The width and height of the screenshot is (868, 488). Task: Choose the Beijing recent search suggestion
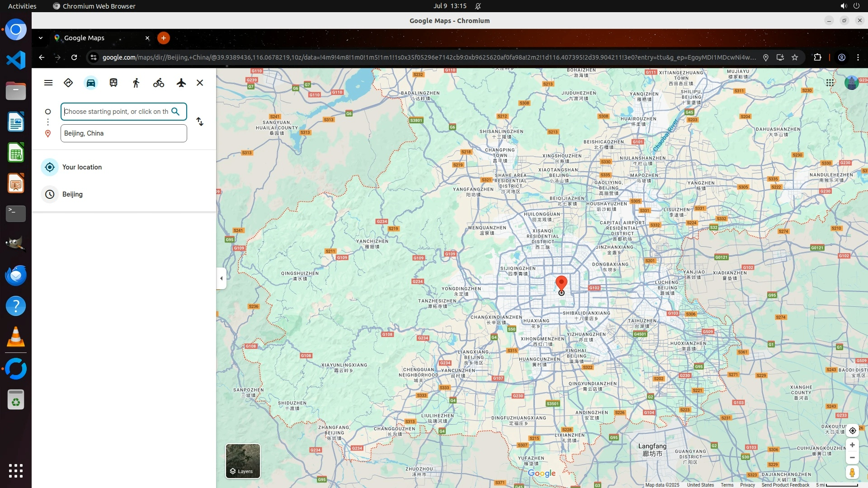point(72,194)
